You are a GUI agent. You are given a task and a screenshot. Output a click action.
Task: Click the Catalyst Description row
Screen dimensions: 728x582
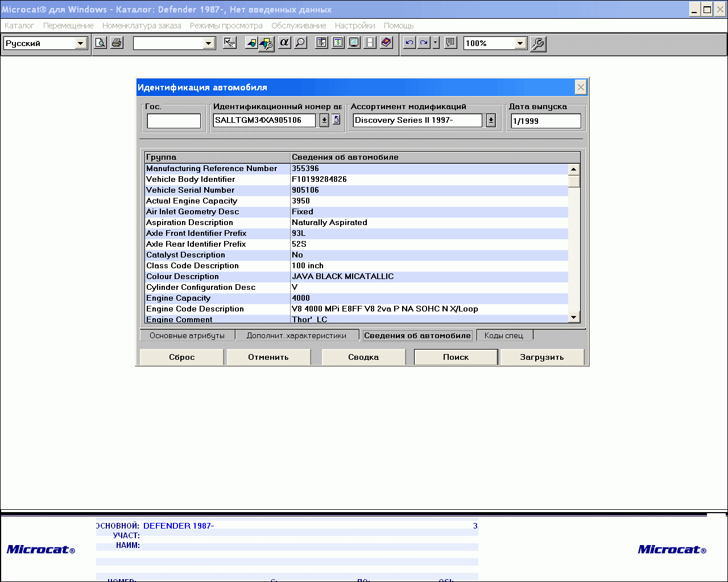[357, 255]
